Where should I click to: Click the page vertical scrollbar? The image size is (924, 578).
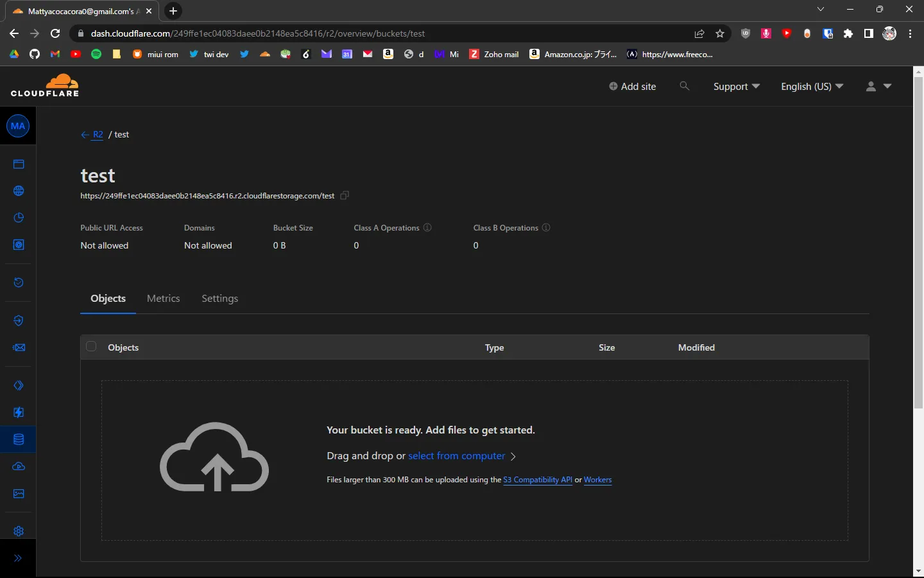tap(918, 242)
